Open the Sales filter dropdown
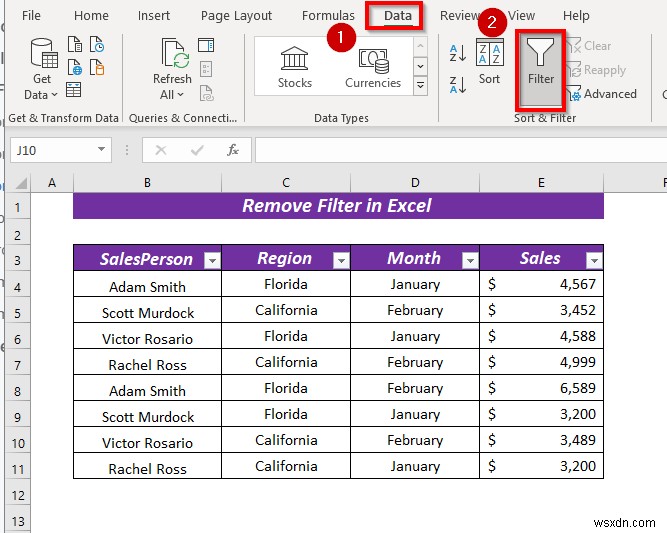The image size is (667, 533). coord(594,260)
